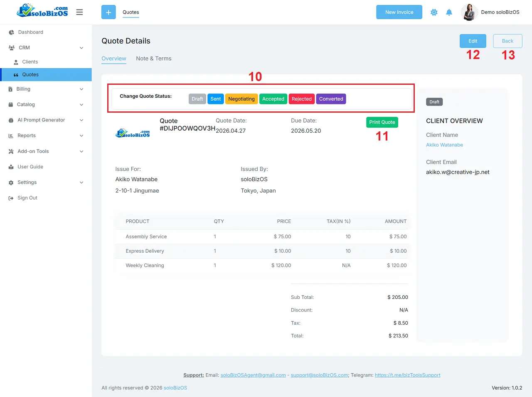The height and width of the screenshot is (397, 532).
Task: Expand the Settings menu chevron
Action: (81, 182)
